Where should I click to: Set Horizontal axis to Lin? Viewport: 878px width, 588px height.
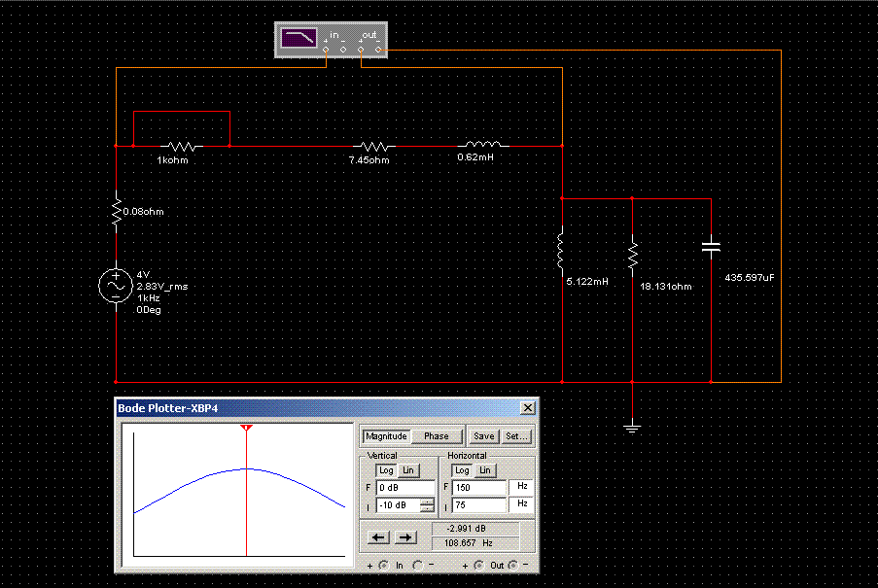pyautogui.click(x=485, y=470)
